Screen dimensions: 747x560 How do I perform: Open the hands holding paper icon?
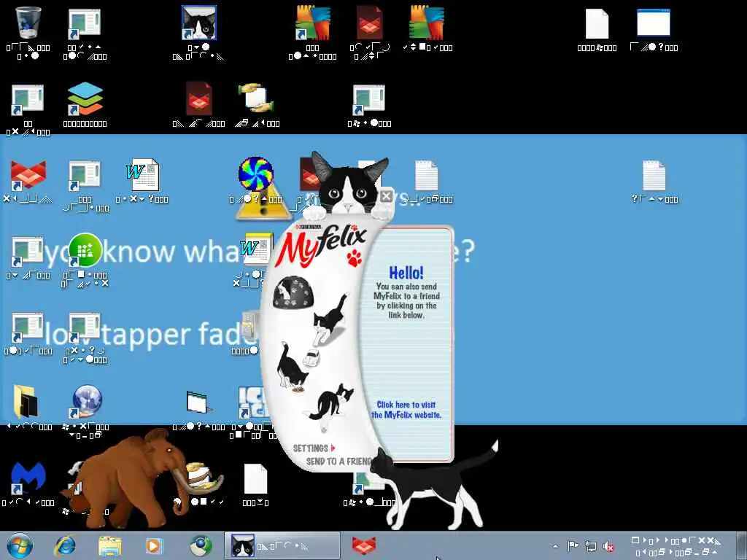click(x=256, y=98)
